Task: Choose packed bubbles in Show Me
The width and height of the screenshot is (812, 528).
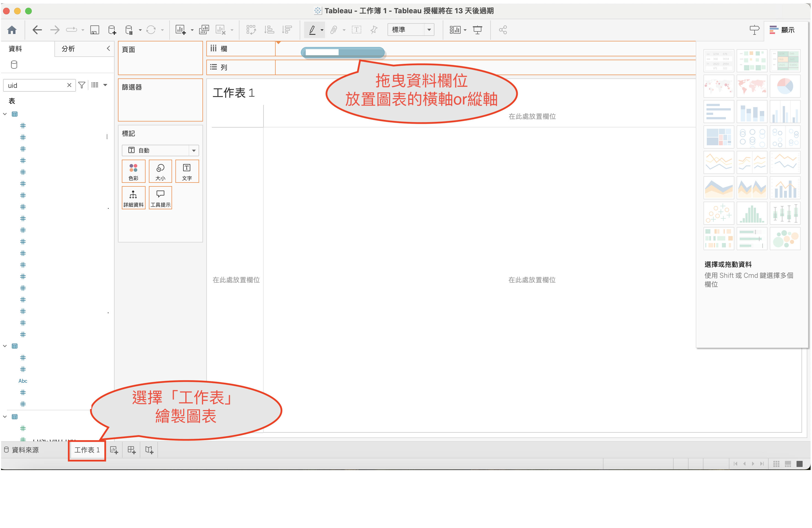Action: click(785, 239)
